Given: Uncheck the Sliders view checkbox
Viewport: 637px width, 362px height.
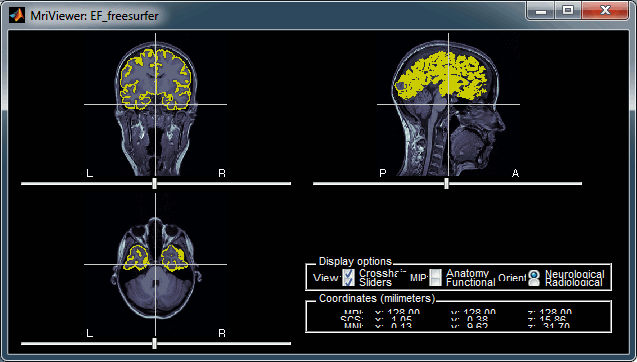Looking at the screenshot, I should tap(348, 282).
